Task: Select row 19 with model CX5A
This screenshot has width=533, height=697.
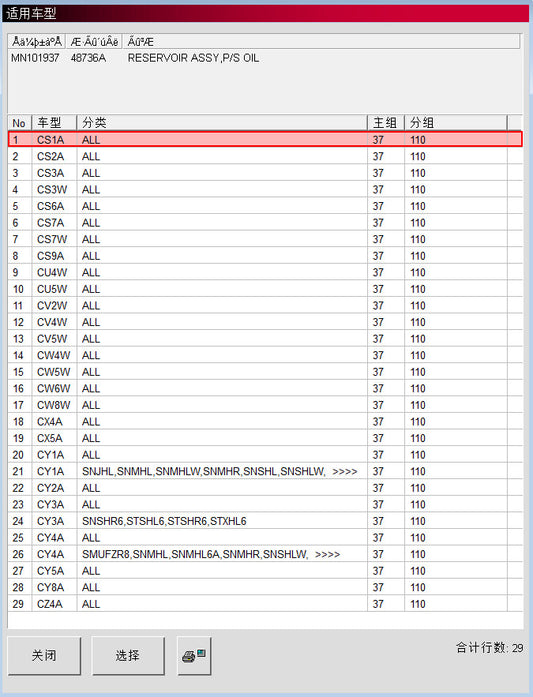Action: pyautogui.click(x=265, y=438)
